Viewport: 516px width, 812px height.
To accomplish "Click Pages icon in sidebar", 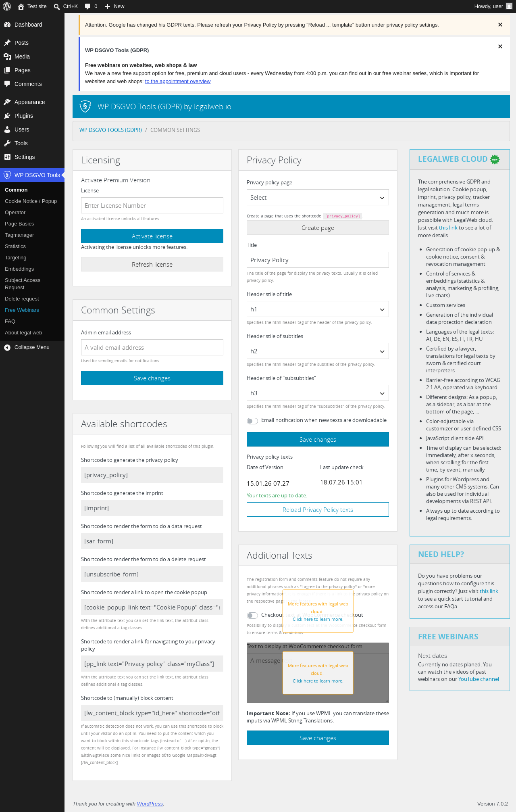I will point(7,70).
